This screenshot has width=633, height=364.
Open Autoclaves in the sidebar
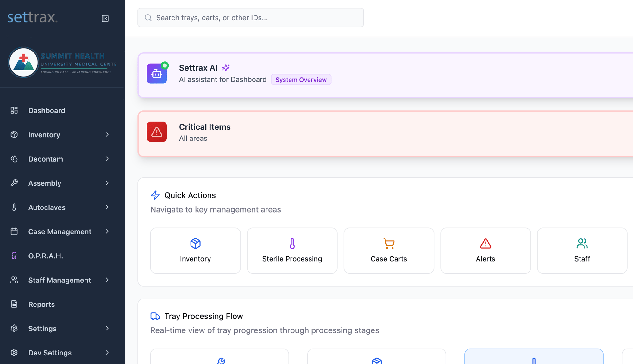tap(62, 207)
